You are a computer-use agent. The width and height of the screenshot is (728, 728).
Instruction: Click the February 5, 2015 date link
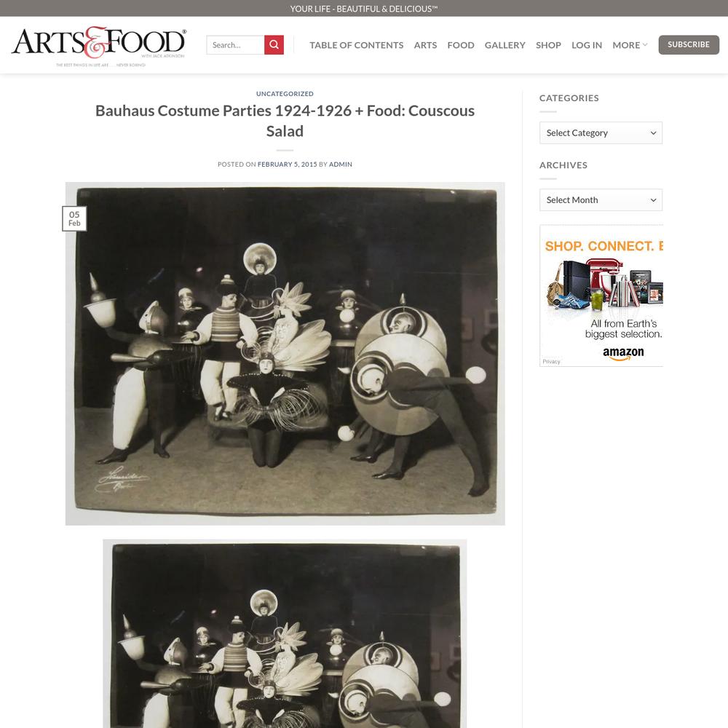(x=287, y=165)
